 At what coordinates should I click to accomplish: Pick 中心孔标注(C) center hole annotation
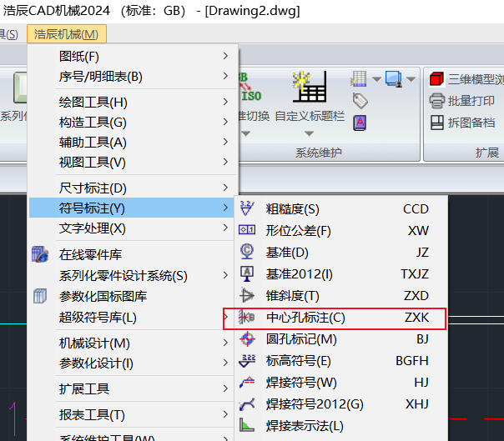(305, 318)
